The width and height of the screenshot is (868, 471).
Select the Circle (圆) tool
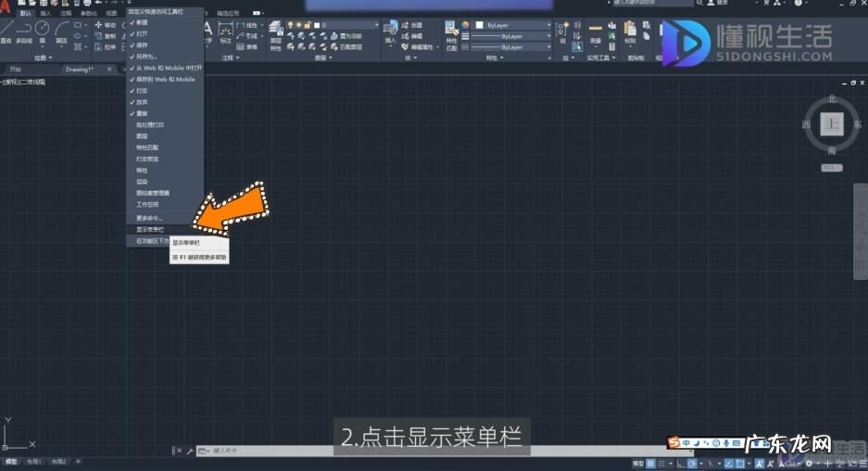[42, 32]
